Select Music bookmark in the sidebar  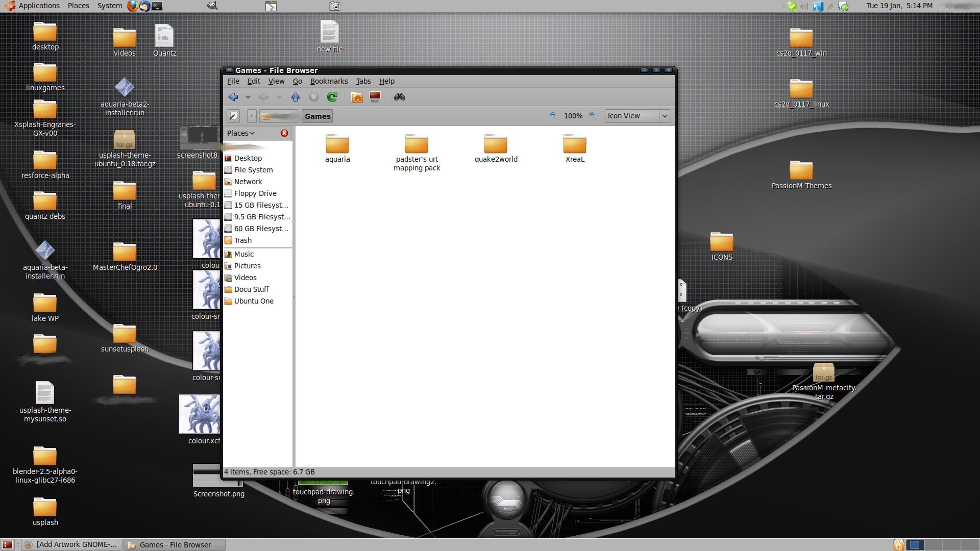click(258, 254)
